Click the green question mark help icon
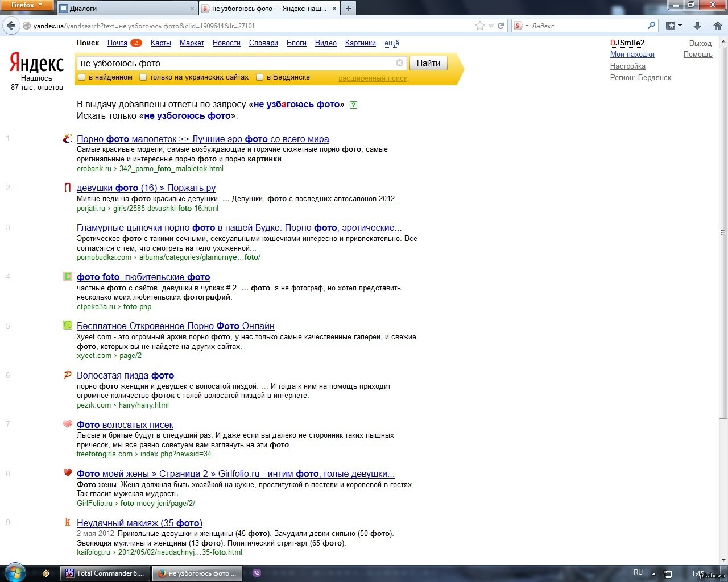Screen dimensions: 728x582 click(x=353, y=105)
